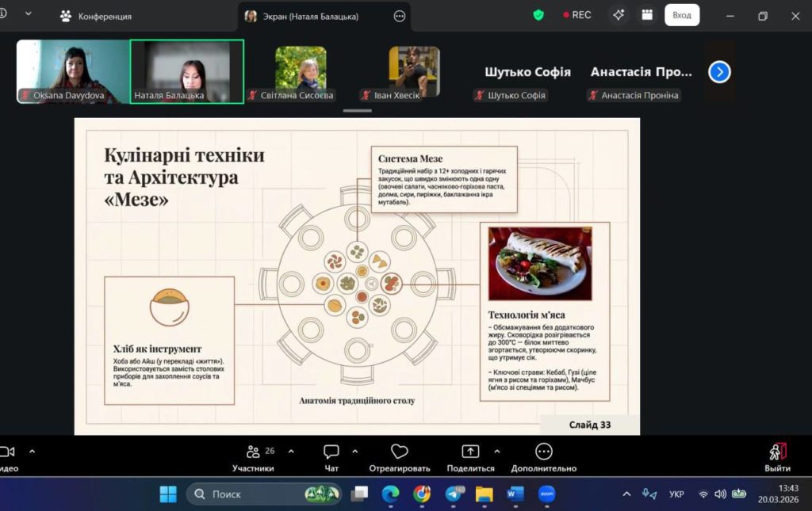Click the Выйти leave meeting button
Viewport: 812px width, 511px height.
pos(777,456)
